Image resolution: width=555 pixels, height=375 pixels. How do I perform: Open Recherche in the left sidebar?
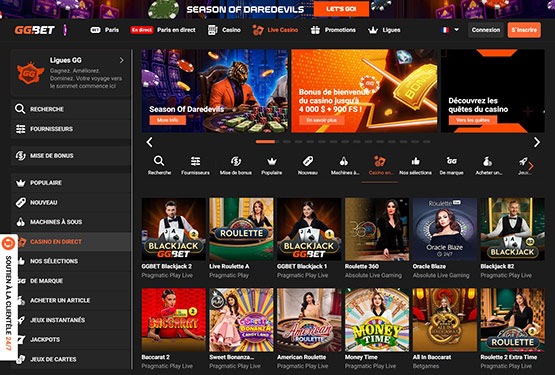coord(70,109)
